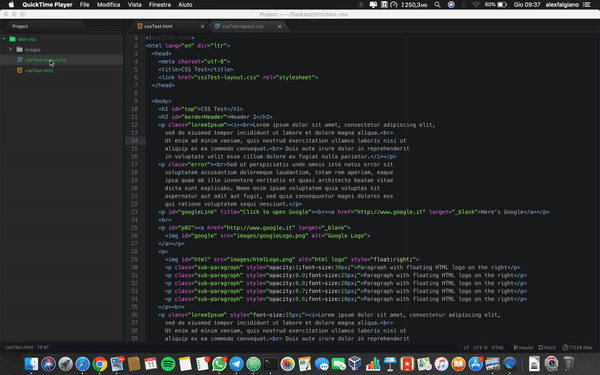Open Numbers from the dock

tap(373, 364)
